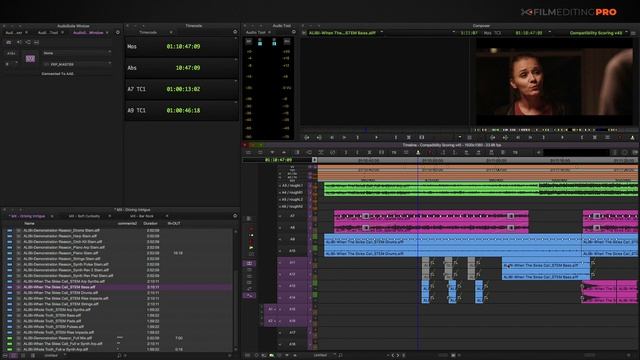This screenshot has height=360, width=640.
Task: Switch the bin to script view
Action: pyautogui.click(x=33, y=356)
